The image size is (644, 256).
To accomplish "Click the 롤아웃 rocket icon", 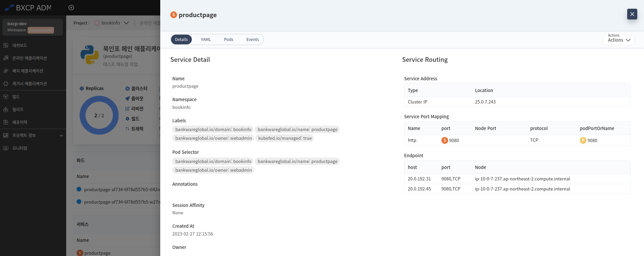I will (x=127, y=99).
